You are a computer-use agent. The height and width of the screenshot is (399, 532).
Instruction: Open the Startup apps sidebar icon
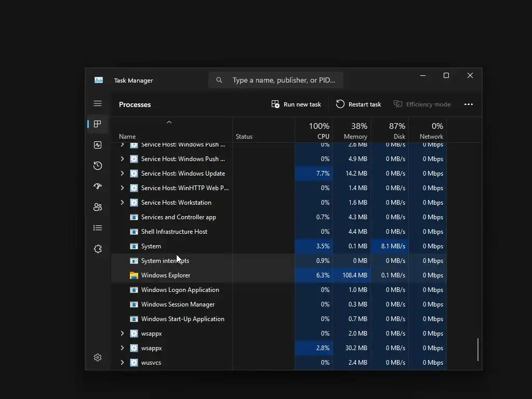click(x=98, y=187)
